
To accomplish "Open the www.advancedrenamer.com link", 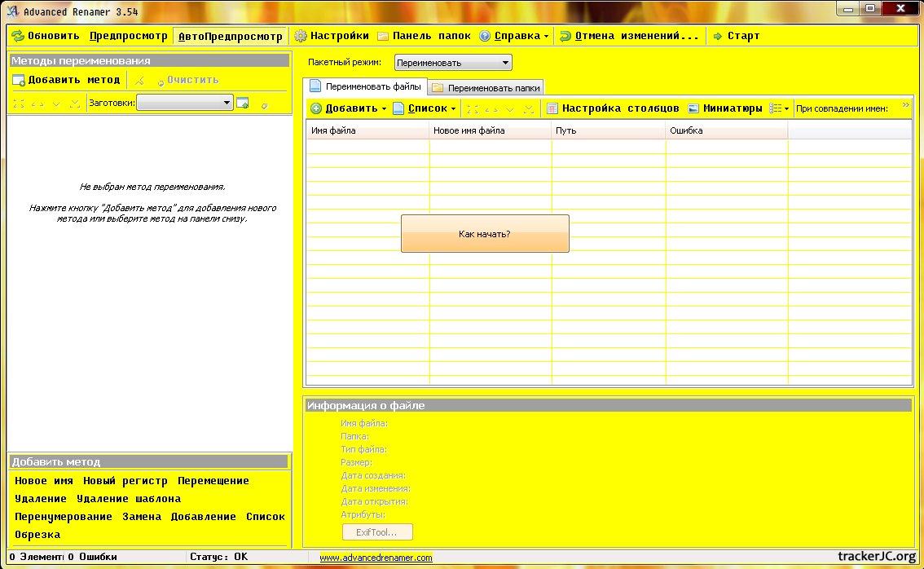I will (376, 558).
